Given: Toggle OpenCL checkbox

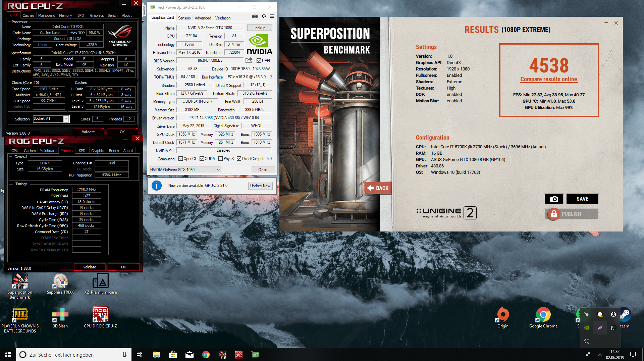Looking at the screenshot, I should (180, 159).
